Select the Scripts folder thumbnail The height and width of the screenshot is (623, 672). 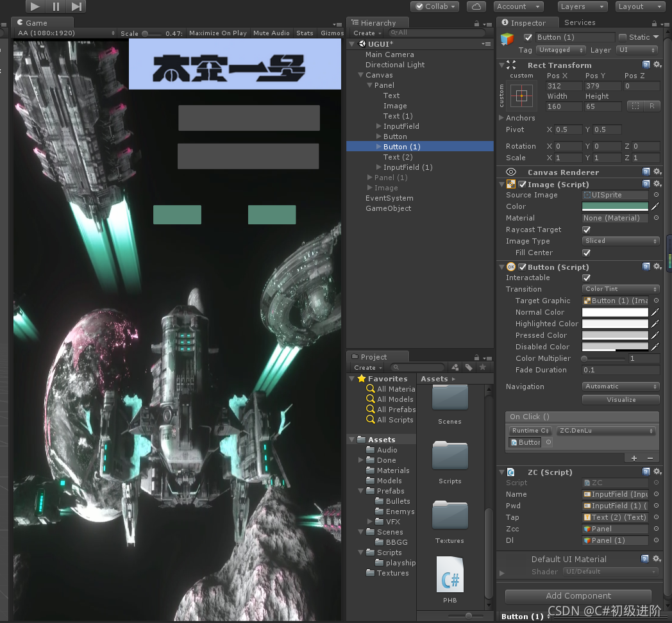449,455
